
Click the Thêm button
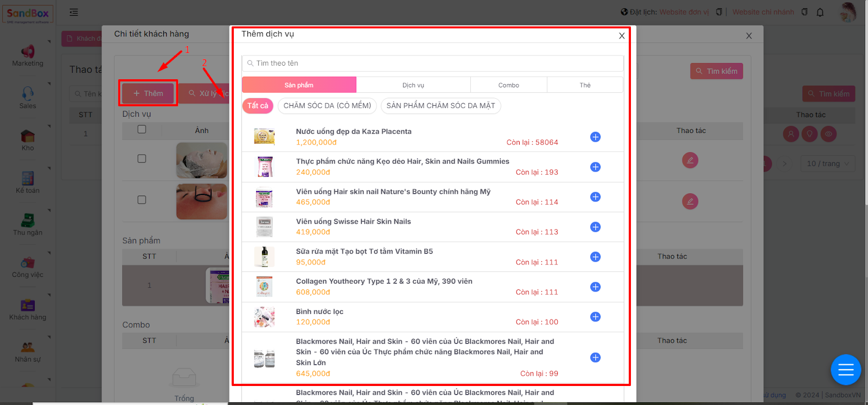(148, 93)
